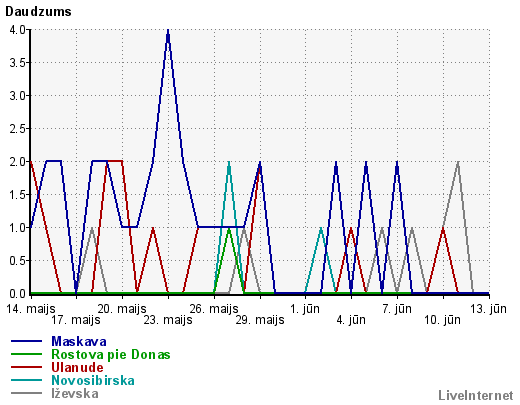
Task: Click the blue Maskava legend line swatch
Action: point(27,341)
